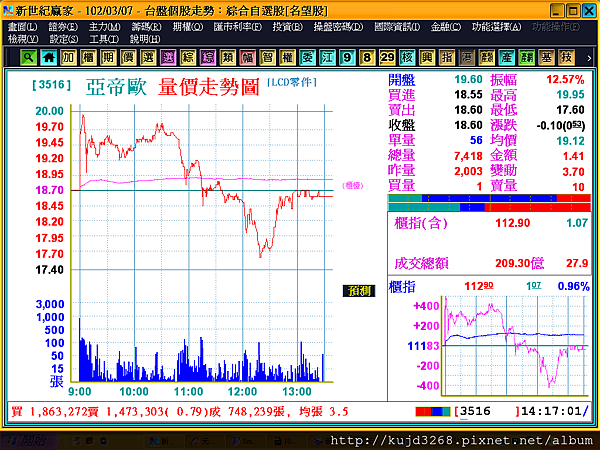Open the 期 futures toolbar icon
Image resolution: width=600 pixels, height=450 pixels.
coord(108,58)
